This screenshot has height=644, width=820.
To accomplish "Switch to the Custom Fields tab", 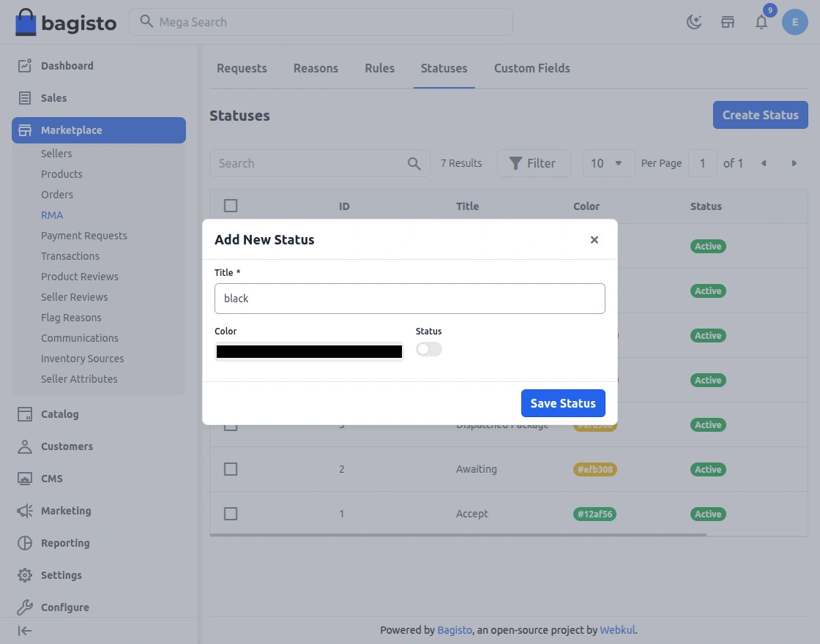I will pyautogui.click(x=532, y=68).
